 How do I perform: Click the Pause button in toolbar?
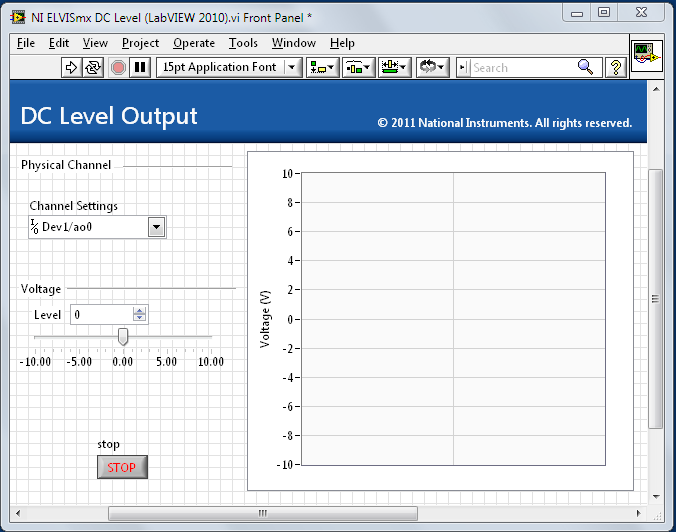coord(140,67)
